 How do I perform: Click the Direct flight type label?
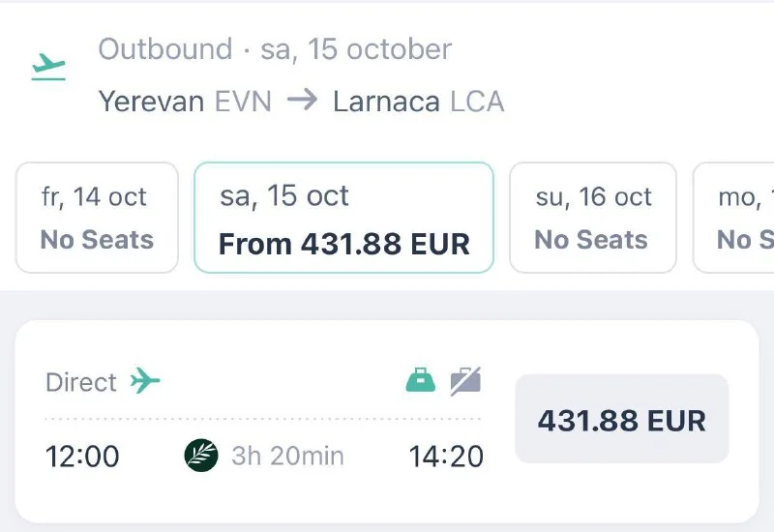click(x=81, y=382)
